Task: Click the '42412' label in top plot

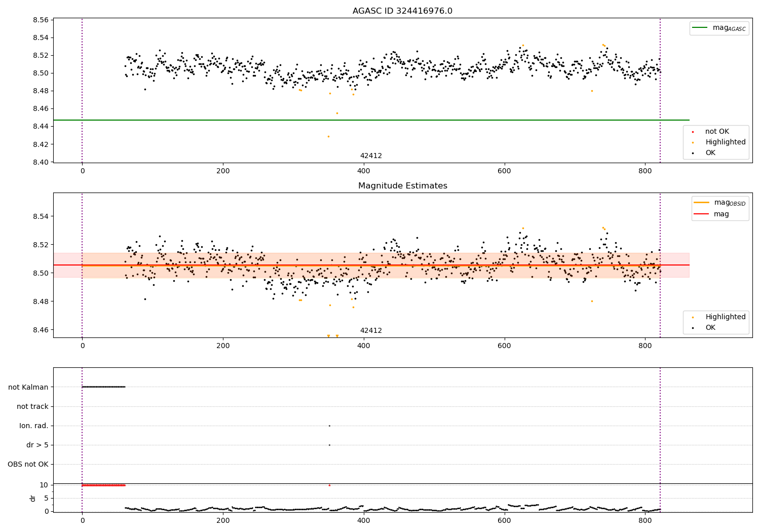Action: click(x=371, y=156)
